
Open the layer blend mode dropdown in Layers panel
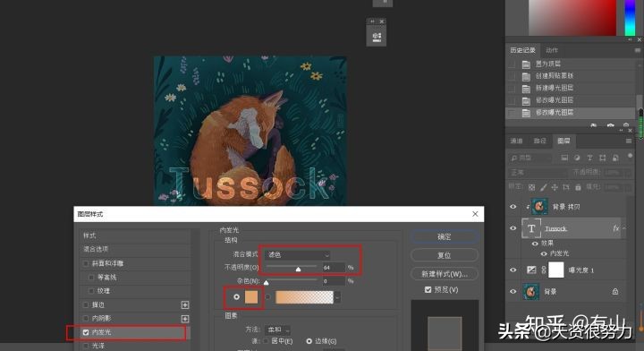(538, 173)
